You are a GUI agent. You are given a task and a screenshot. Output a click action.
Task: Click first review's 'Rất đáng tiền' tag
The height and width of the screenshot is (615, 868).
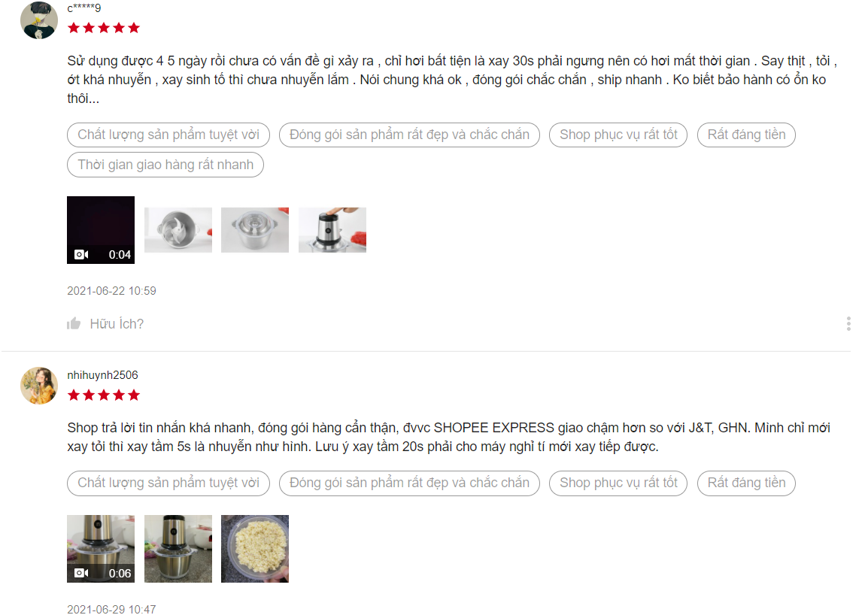(746, 135)
